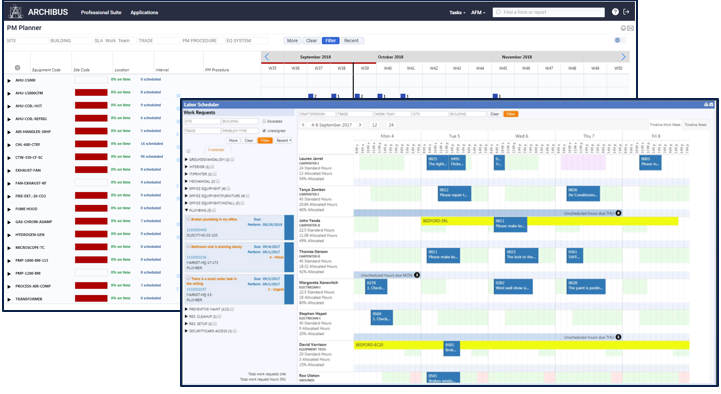Click the unscheduled hours due MON badge
Screen dimensions: 721x394
click(417, 275)
